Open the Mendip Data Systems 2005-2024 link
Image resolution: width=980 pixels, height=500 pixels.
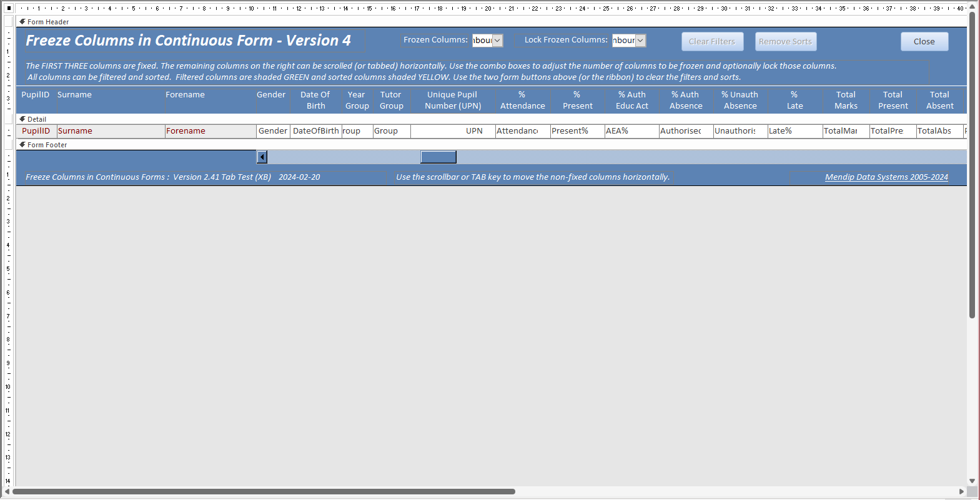coord(886,177)
